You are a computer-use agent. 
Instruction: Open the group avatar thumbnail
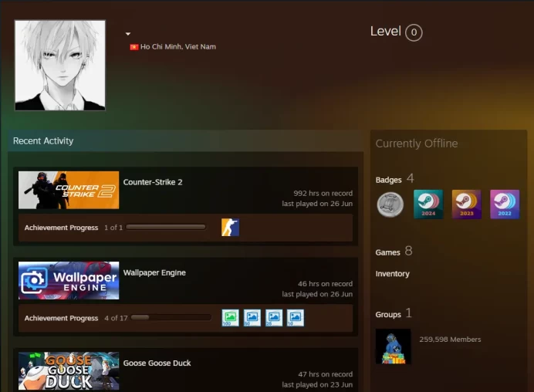click(x=393, y=346)
